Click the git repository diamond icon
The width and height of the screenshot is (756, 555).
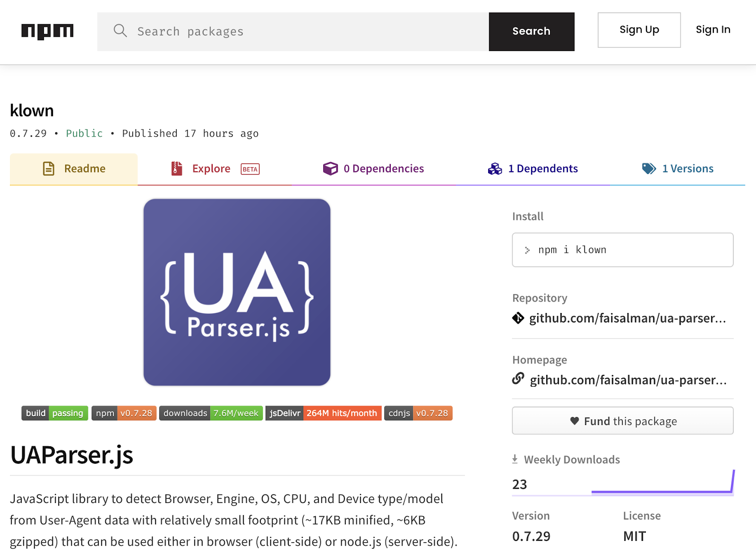click(x=518, y=318)
